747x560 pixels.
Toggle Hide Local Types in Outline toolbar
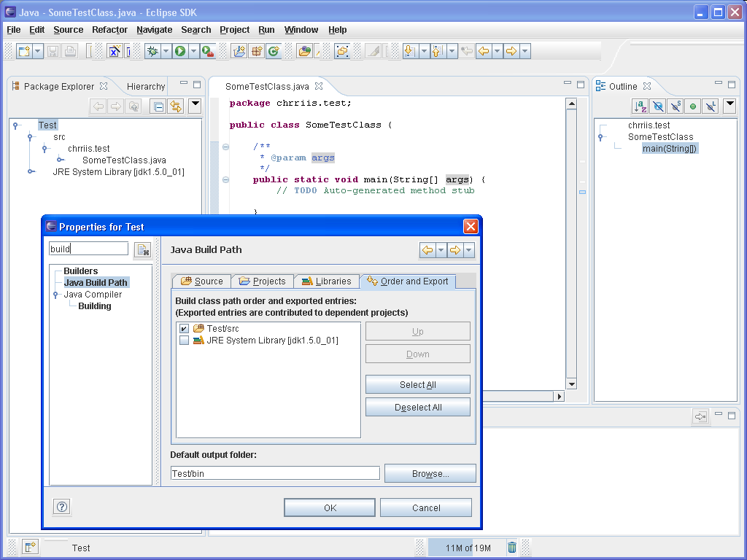pyautogui.click(x=711, y=106)
